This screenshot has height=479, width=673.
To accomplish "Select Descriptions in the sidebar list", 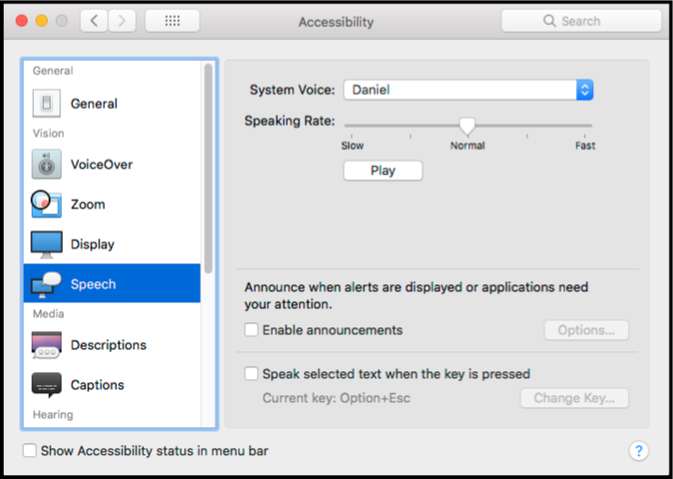I will coord(112,345).
